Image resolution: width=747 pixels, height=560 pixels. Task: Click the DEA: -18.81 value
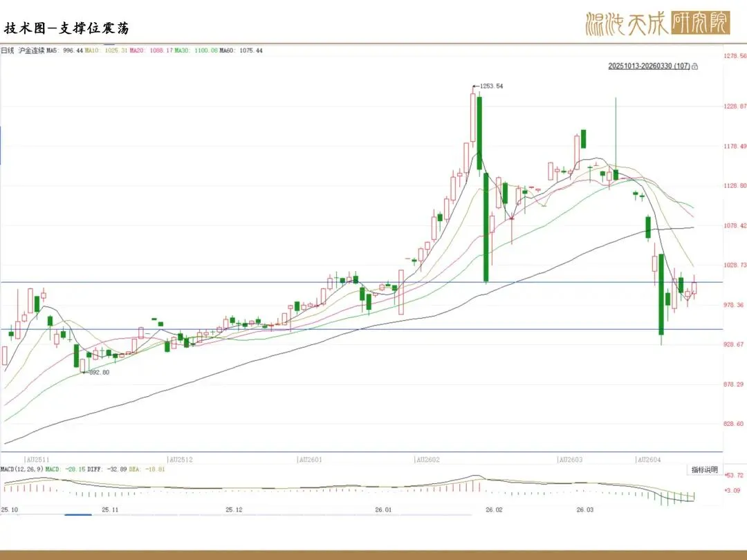click(147, 469)
